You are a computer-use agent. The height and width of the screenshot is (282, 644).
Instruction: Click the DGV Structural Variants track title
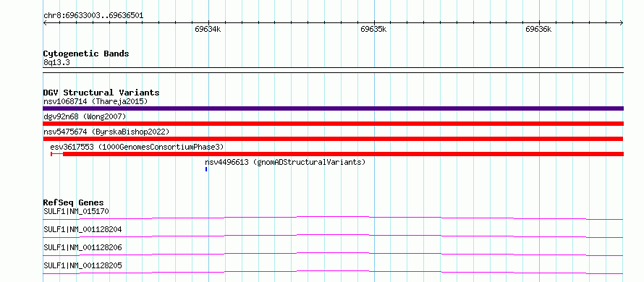101,93
